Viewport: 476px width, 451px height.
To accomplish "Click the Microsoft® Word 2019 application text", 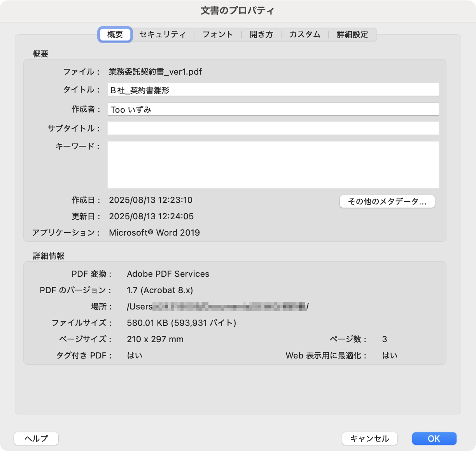I will [x=154, y=233].
